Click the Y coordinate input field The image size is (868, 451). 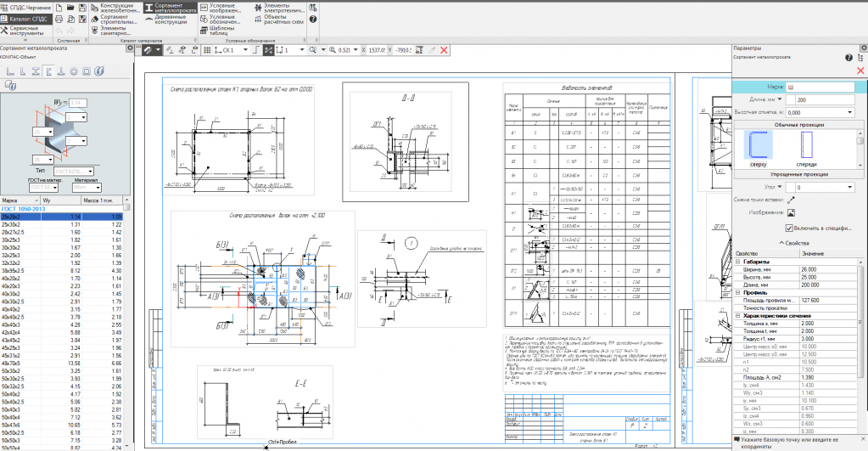(402, 50)
